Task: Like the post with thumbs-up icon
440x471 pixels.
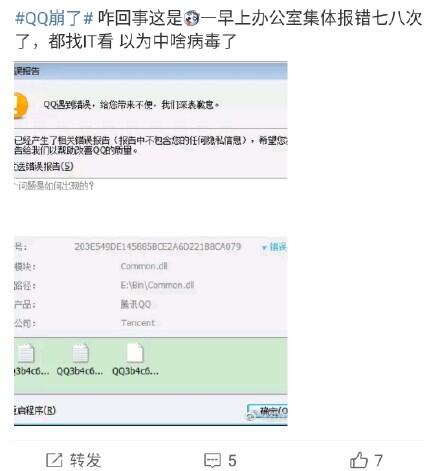Action: click(359, 460)
